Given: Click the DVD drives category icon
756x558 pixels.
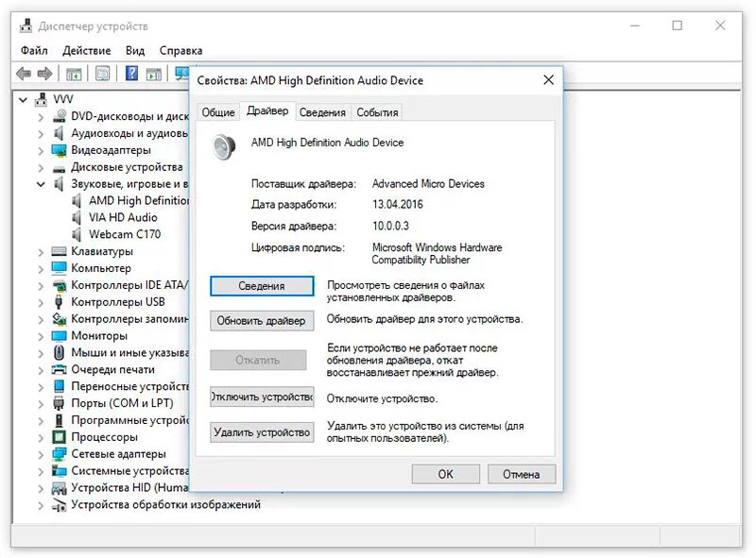Looking at the screenshot, I should [x=59, y=116].
